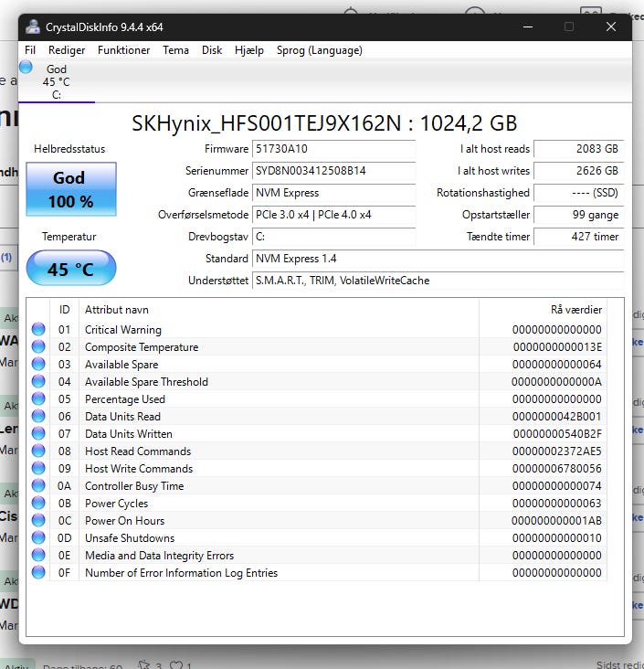644x669 pixels.
Task: Open the Funktioner menu
Action: [124, 50]
